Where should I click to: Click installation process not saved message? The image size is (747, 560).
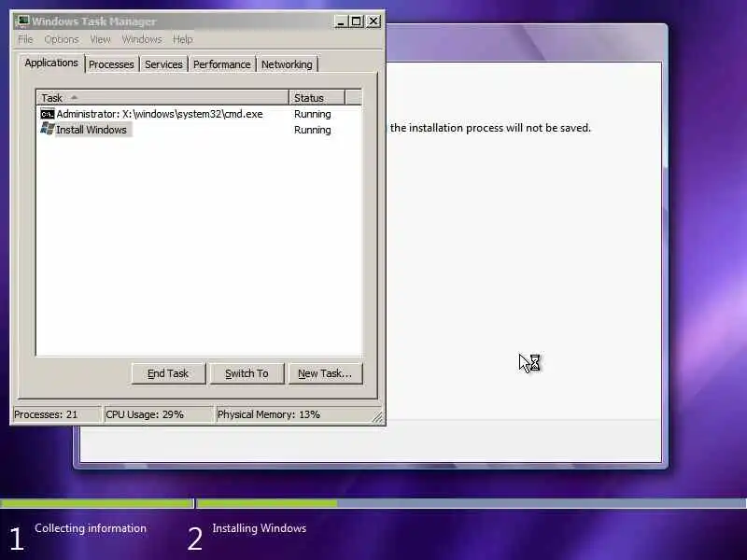[x=490, y=128]
